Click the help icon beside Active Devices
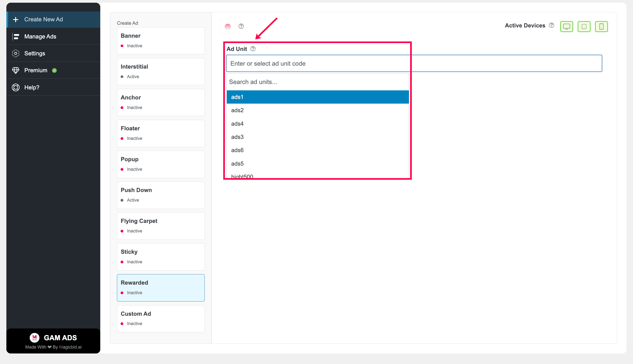Screen dimensions: 633x364 tap(551, 25)
